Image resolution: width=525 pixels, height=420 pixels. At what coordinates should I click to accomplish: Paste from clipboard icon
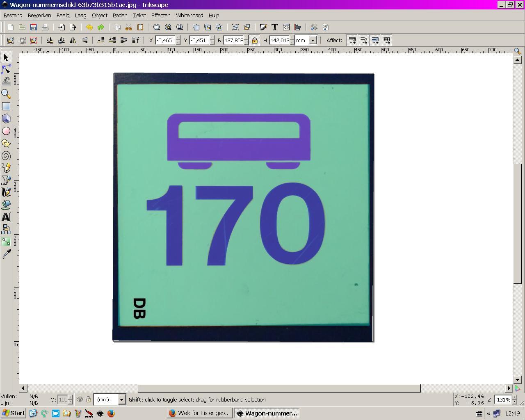(x=140, y=27)
